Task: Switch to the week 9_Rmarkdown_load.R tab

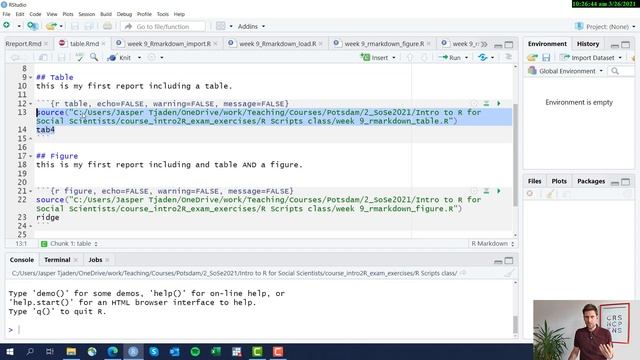Action: tap(278, 44)
